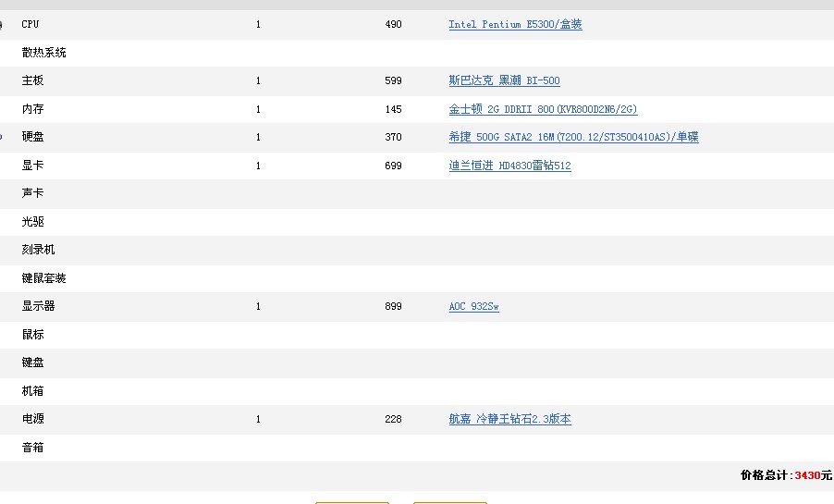This screenshot has height=504, width=834.
Task: Click the 音箱 row label
Action: (x=32, y=448)
